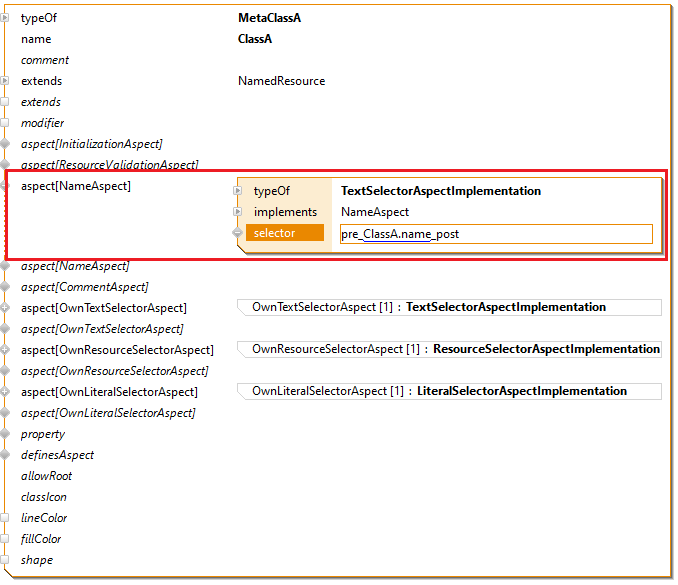Click TextSelectorAspectImplementation value in NameAspect panel
This screenshot has width=678, height=585.
[441, 191]
